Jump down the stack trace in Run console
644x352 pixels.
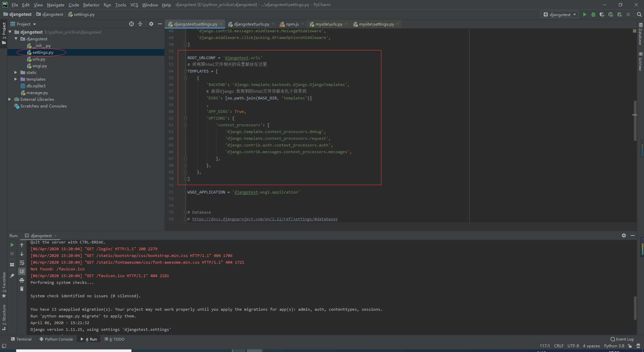(22, 254)
